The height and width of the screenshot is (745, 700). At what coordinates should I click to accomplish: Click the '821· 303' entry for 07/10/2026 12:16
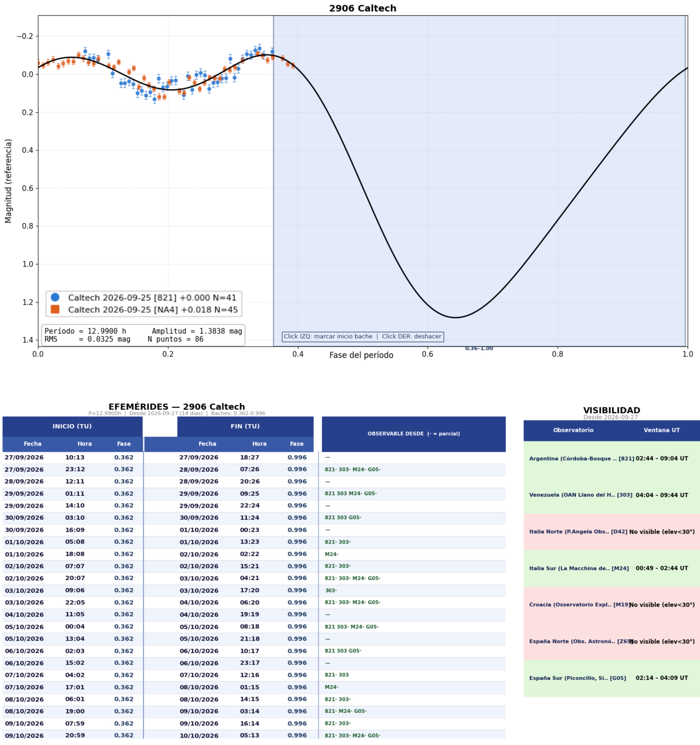coord(336,675)
